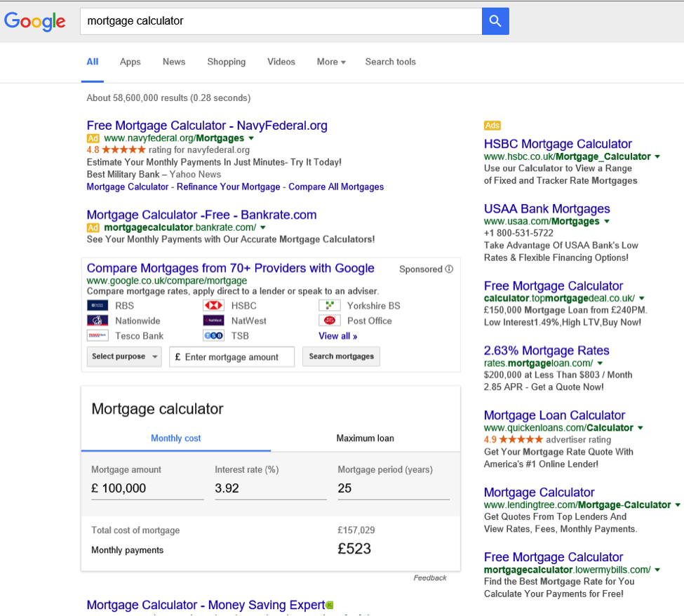This screenshot has width=684, height=616.
Task: Expand the navyfederal.org ad URL arrow
Action: (x=251, y=138)
